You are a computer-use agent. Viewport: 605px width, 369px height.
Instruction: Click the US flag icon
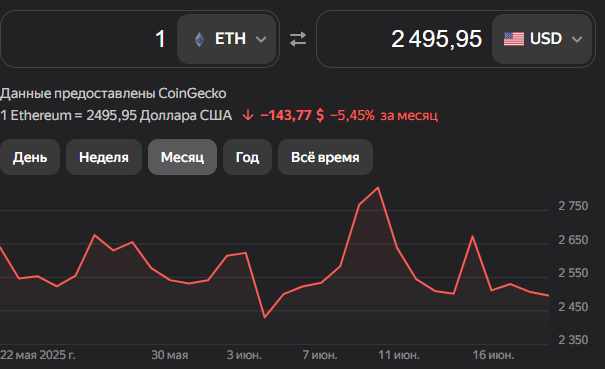click(514, 39)
